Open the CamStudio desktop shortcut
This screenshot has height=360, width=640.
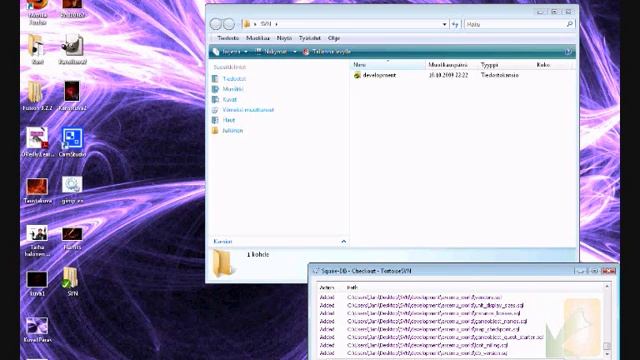pyautogui.click(x=72, y=142)
